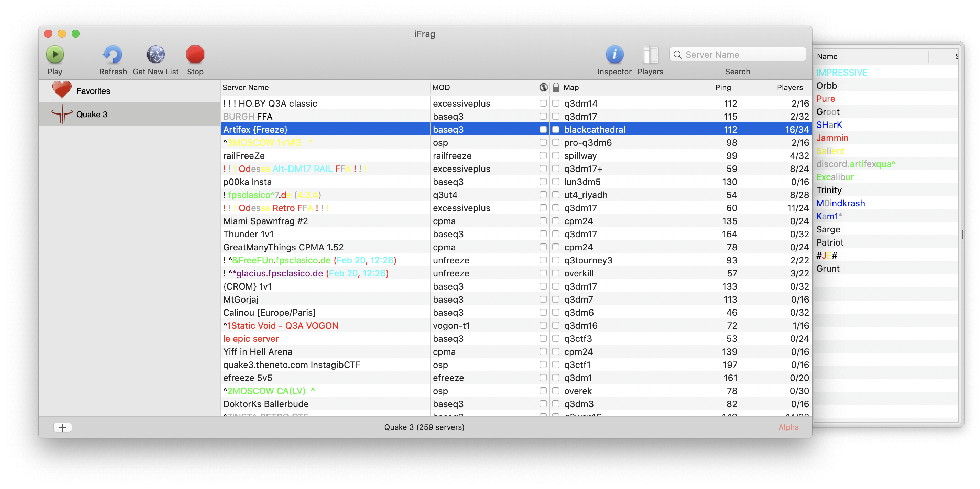Sort by the Ping column header
Screen dimensions: 980x489
coord(722,88)
